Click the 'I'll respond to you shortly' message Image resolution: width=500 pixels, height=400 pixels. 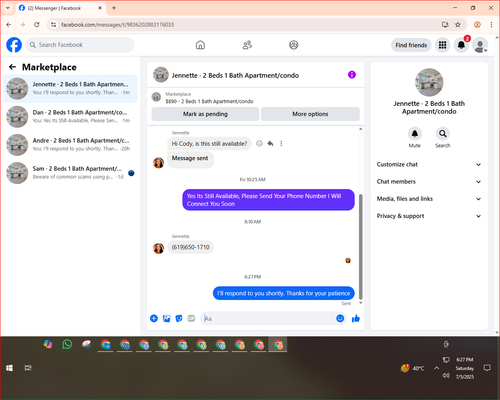click(284, 293)
